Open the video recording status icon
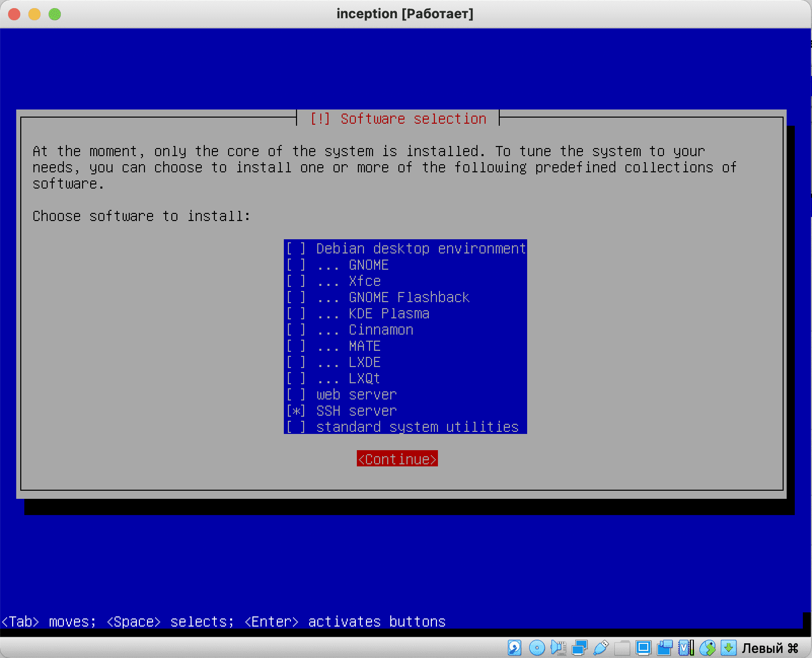The image size is (812, 658). pyautogui.click(x=665, y=647)
